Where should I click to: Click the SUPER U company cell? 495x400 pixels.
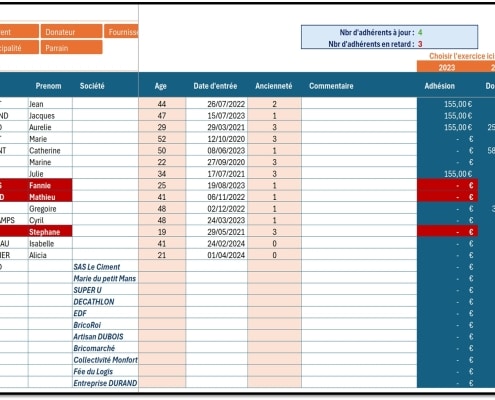point(105,290)
